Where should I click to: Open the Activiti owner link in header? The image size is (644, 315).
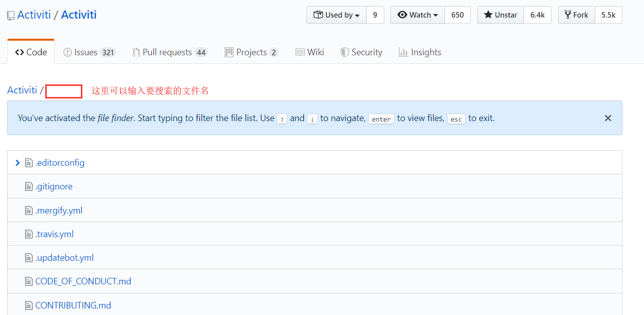tap(34, 15)
